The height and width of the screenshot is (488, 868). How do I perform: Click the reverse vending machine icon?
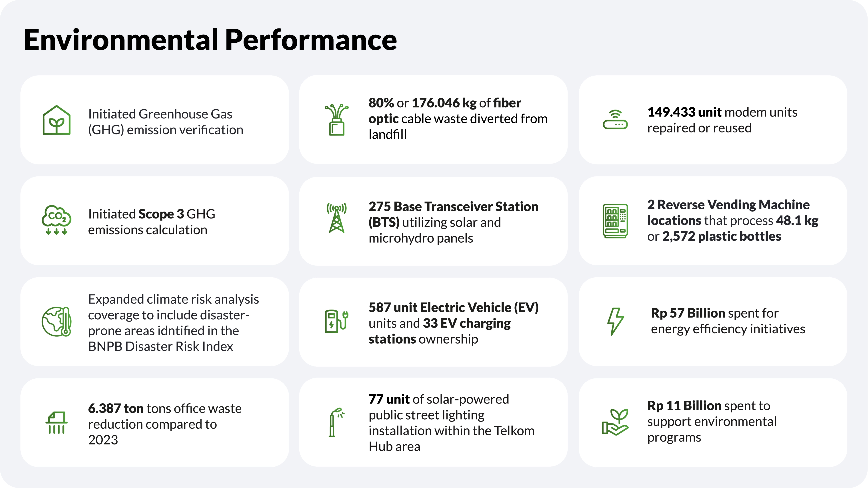(x=615, y=221)
